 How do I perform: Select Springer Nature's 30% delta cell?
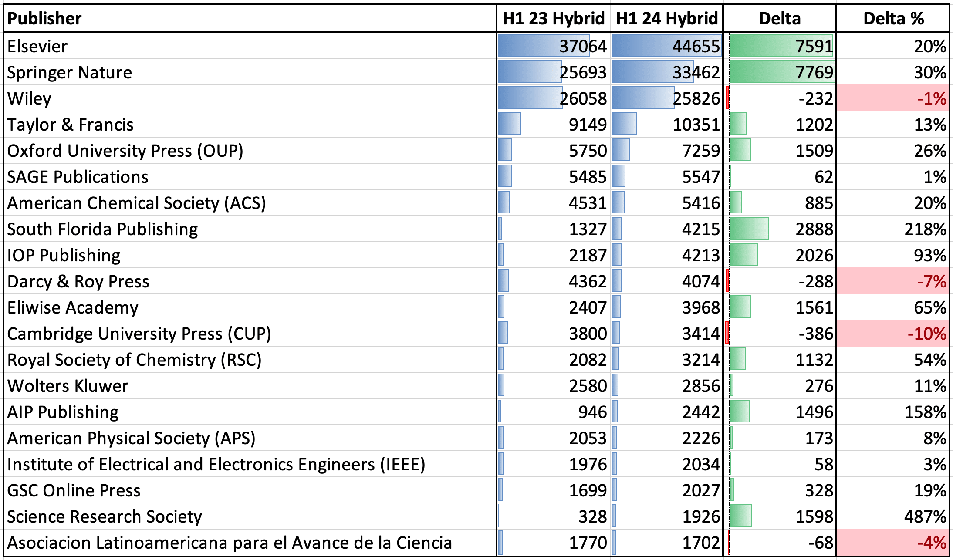click(x=893, y=72)
